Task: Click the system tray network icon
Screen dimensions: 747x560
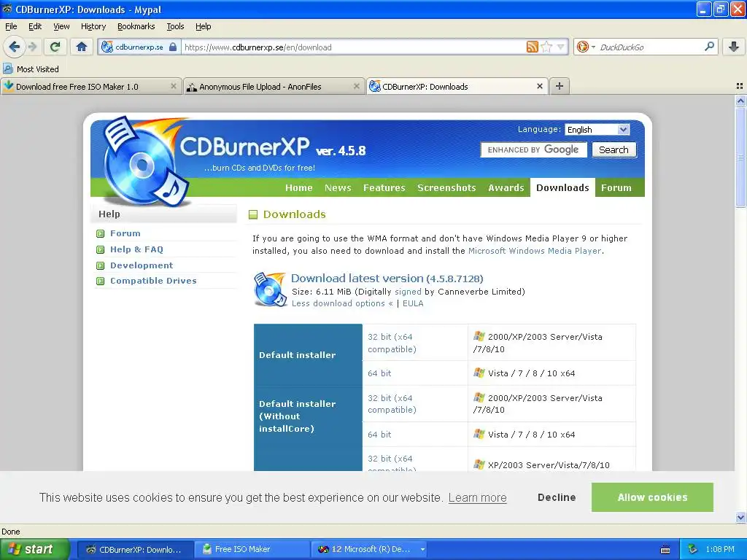Action: click(x=693, y=549)
